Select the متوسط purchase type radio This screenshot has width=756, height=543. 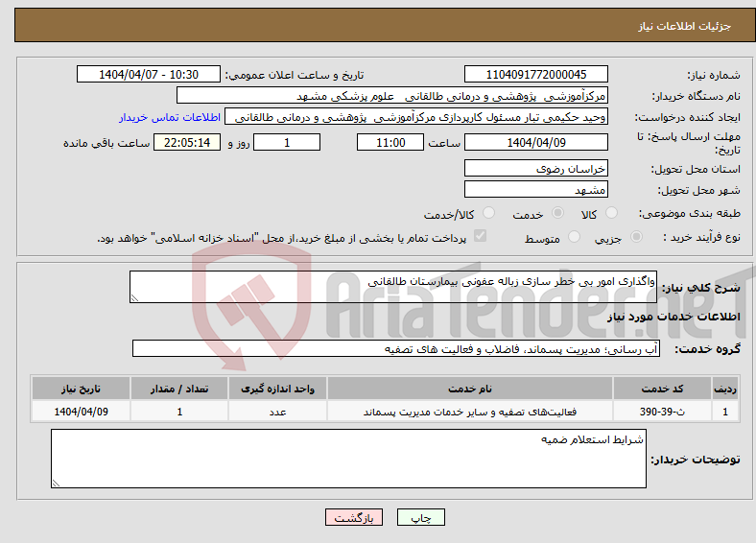[x=575, y=237]
